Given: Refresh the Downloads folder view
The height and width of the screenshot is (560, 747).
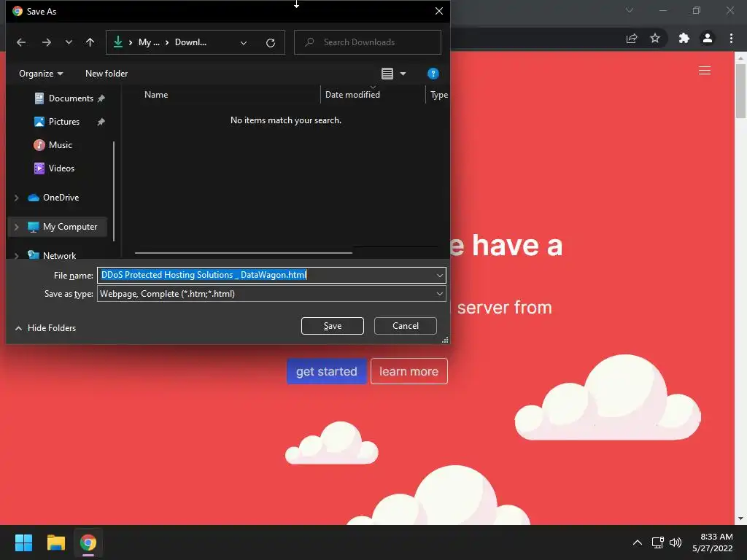Looking at the screenshot, I should tap(271, 43).
